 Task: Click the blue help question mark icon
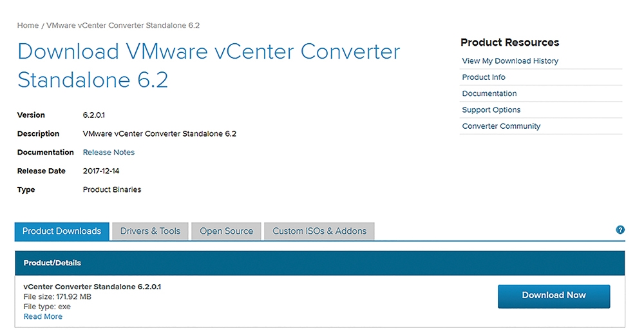[x=620, y=230]
